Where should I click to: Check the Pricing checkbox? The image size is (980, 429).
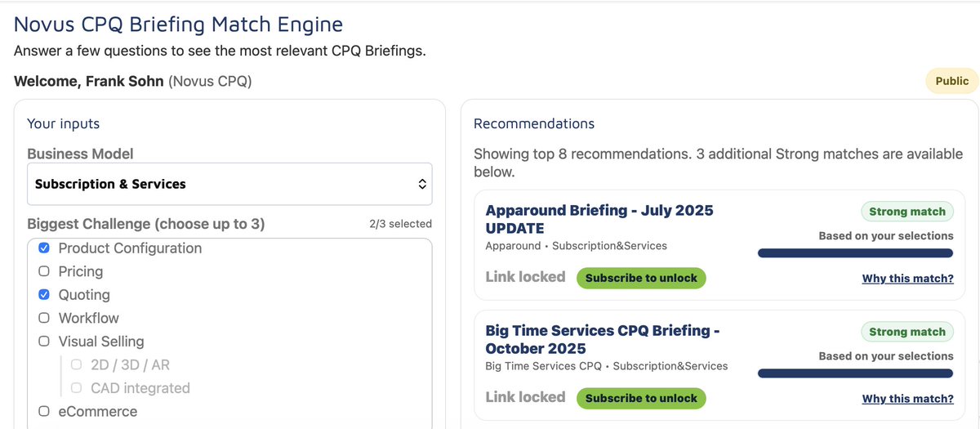(x=44, y=271)
